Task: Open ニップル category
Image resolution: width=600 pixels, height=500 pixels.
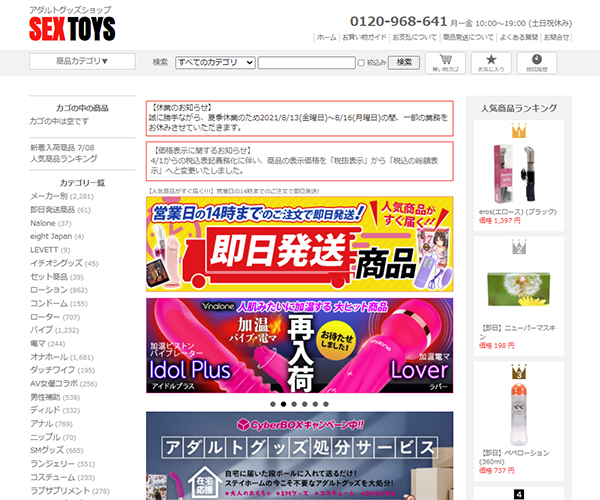Action: pos(45,437)
